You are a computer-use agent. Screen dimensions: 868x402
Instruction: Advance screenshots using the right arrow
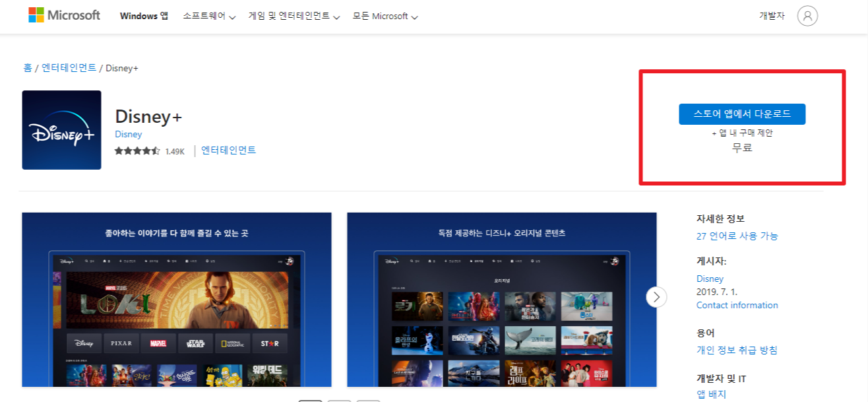tap(656, 297)
